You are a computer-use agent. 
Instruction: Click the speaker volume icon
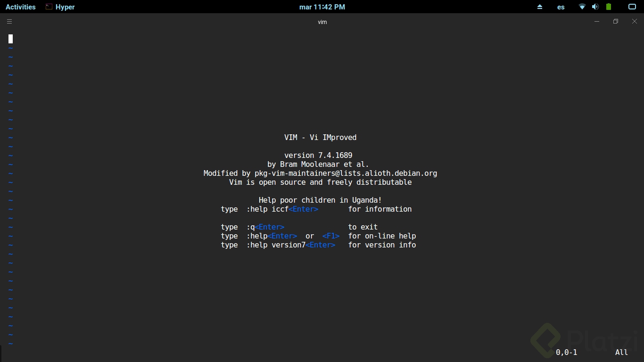click(595, 7)
